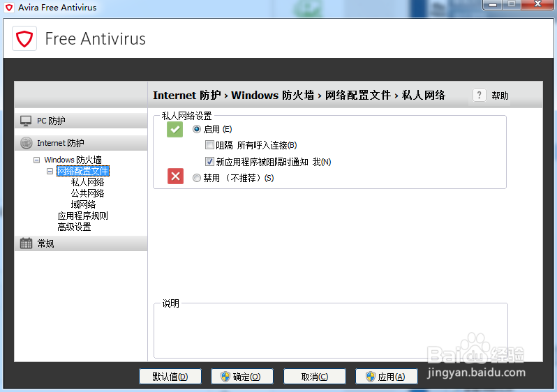Open the 帮助 help link
Viewport: 557px width, 392px height.
tap(500, 96)
